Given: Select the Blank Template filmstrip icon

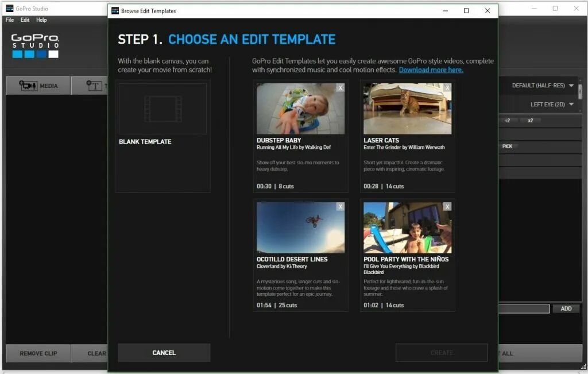Looking at the screenshot, I should 163,109.
